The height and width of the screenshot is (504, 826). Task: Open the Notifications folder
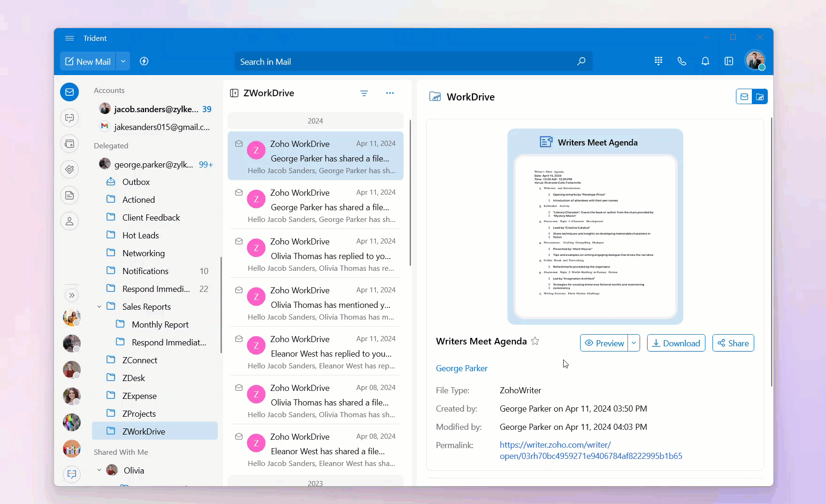155,271
